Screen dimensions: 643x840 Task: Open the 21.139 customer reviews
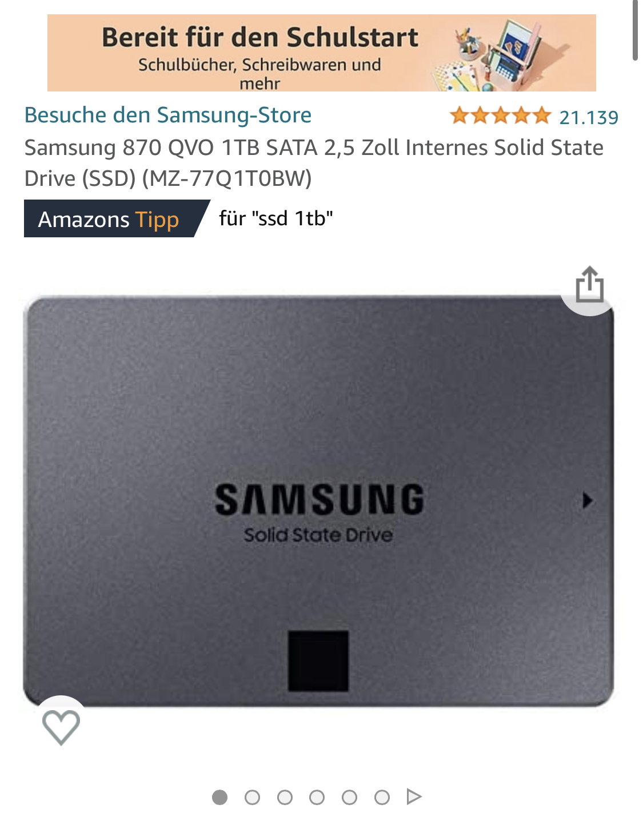[589, 117]
